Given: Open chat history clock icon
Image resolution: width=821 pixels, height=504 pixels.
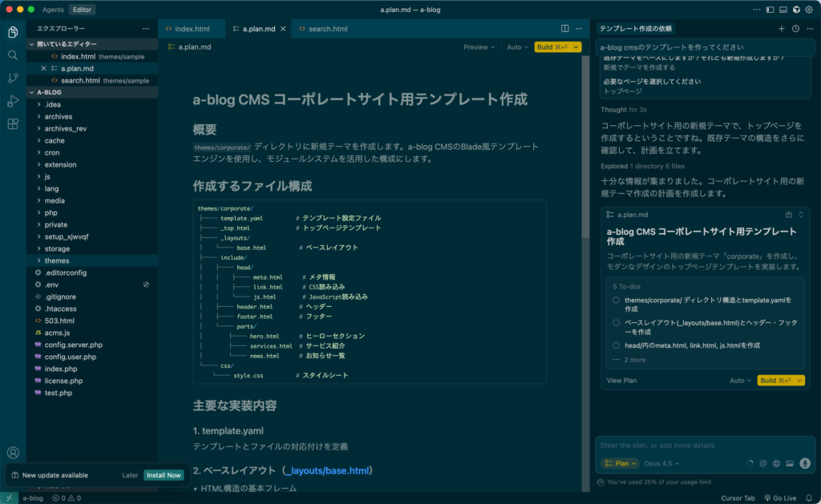Looking at the screenshot, I should tap(795, 29).
